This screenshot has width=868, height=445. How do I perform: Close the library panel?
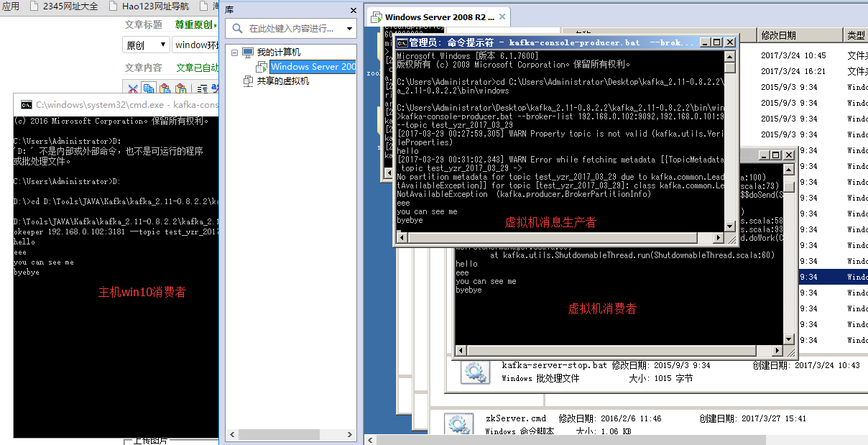point(353,11)
